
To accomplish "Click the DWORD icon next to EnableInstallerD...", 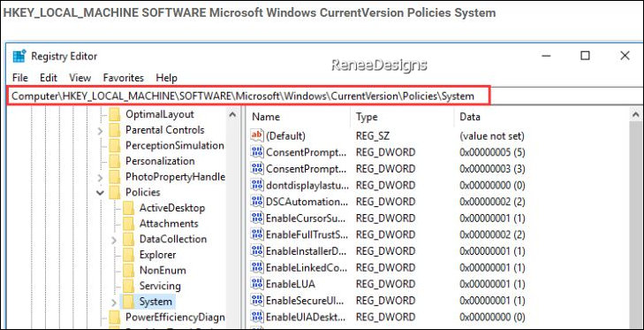I will [257, 250].
